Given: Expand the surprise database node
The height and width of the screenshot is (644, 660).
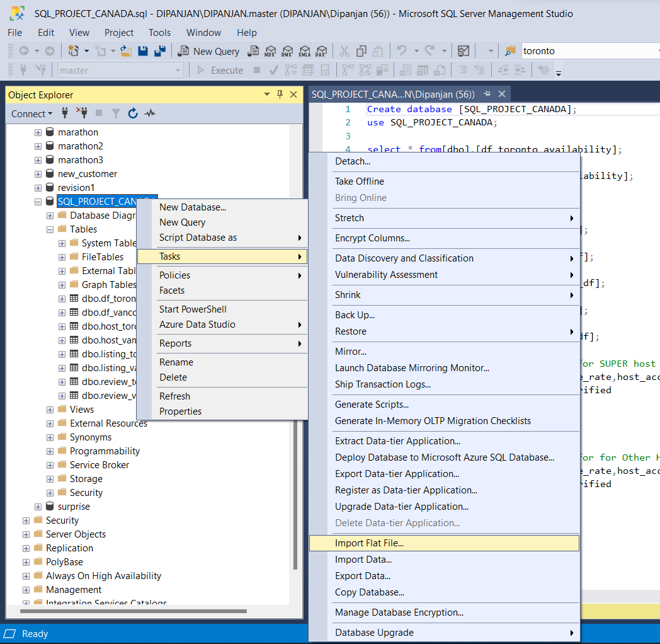Looking at the screenshot, I should point(38,507).
